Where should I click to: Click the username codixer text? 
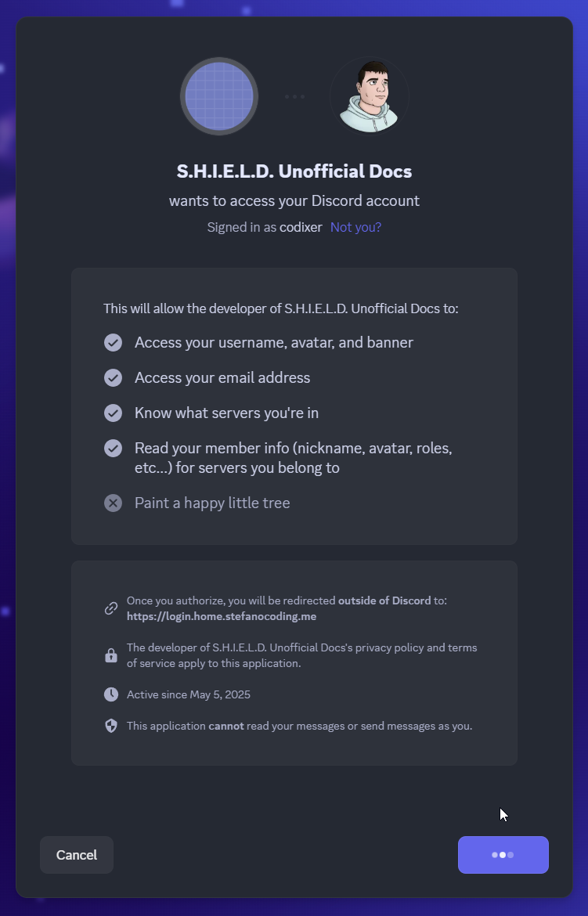click(x=301, y=227)
